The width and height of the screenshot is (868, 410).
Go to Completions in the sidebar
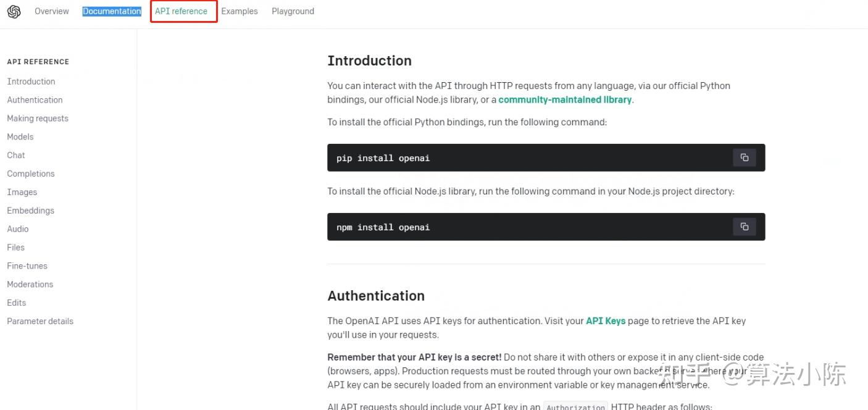31,174
